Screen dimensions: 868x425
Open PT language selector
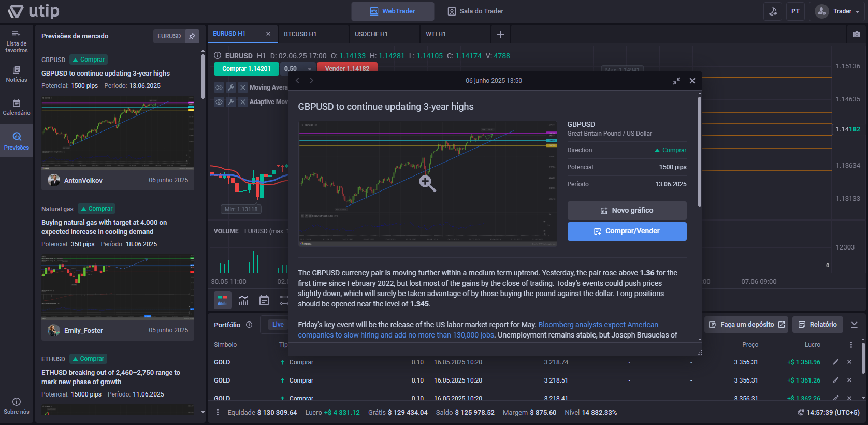tap(795, 11)
